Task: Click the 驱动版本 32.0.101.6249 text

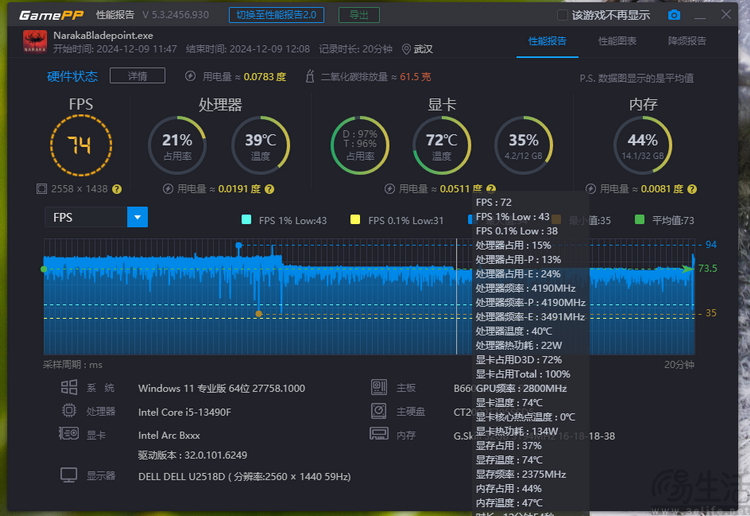Action: [192, 455]
